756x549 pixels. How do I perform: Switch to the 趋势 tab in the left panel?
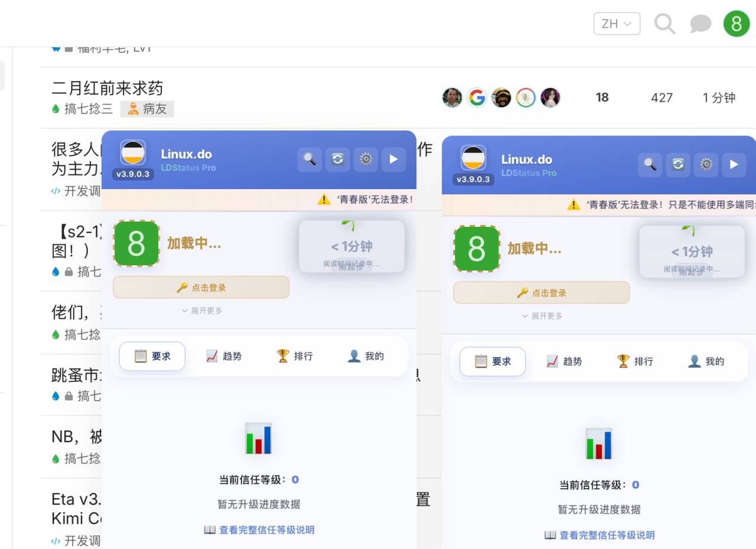[223, 356]
